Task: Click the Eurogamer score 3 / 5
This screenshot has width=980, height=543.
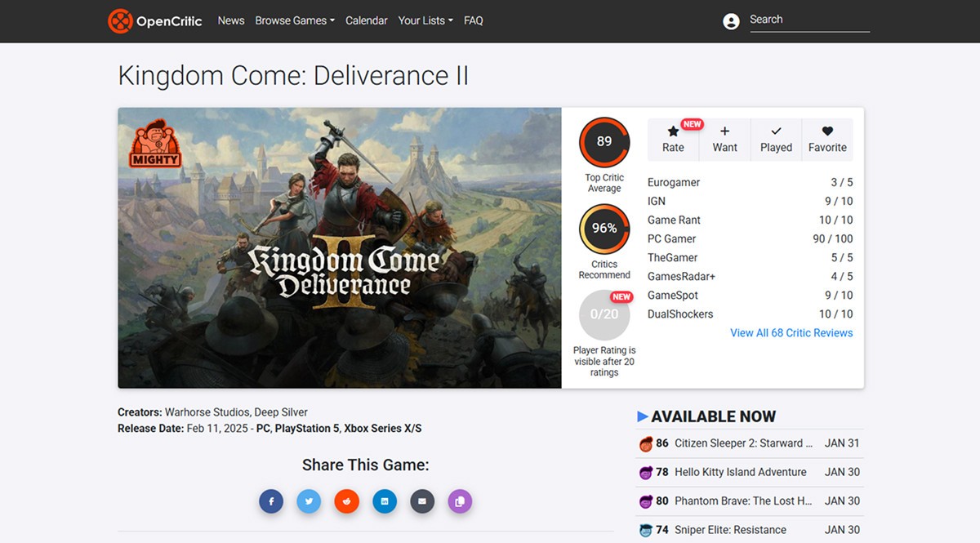Action: 842,183
